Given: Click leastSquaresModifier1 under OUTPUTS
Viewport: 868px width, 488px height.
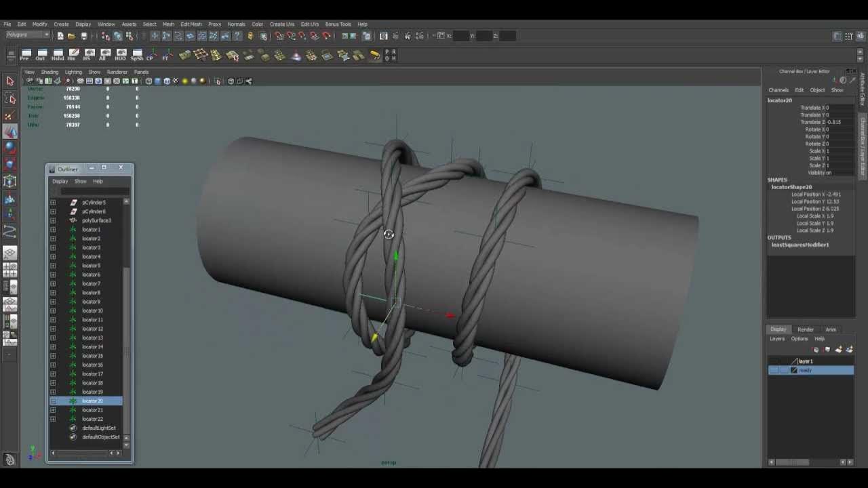Looking at the screenshot, I should [x=800, y=245].
